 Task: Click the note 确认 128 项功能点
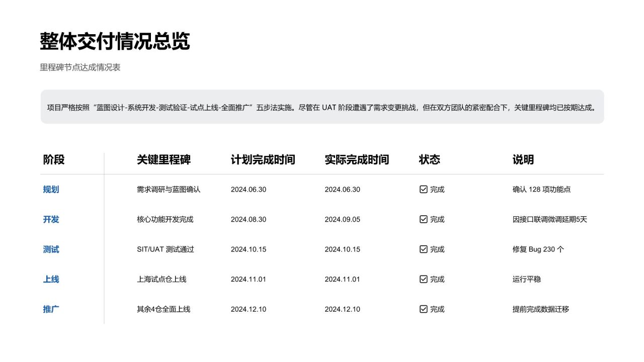coord(542,190)
